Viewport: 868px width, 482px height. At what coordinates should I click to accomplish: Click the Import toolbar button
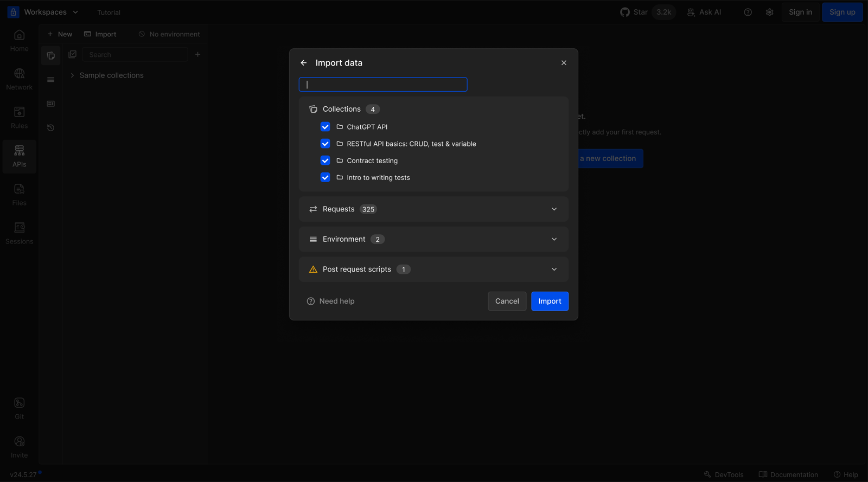coord(100,34)
